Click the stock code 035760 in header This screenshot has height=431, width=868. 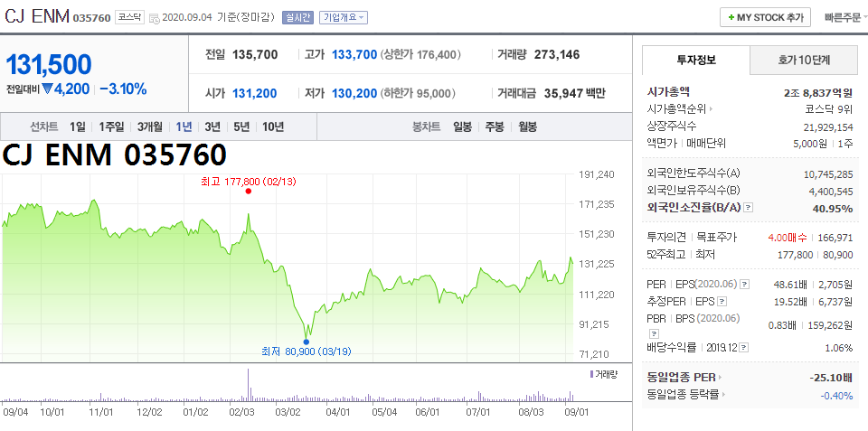pos(92,18)
